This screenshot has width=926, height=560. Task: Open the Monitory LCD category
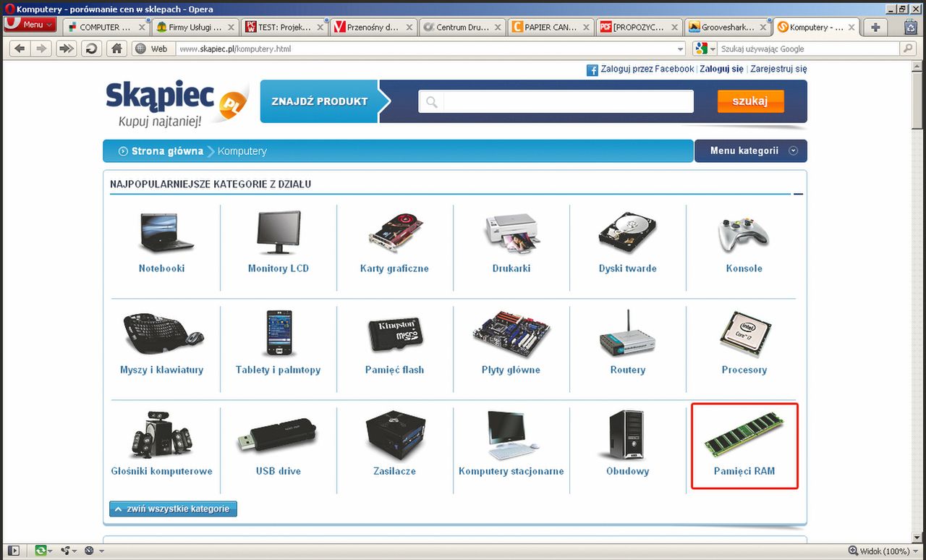point(279,242)
